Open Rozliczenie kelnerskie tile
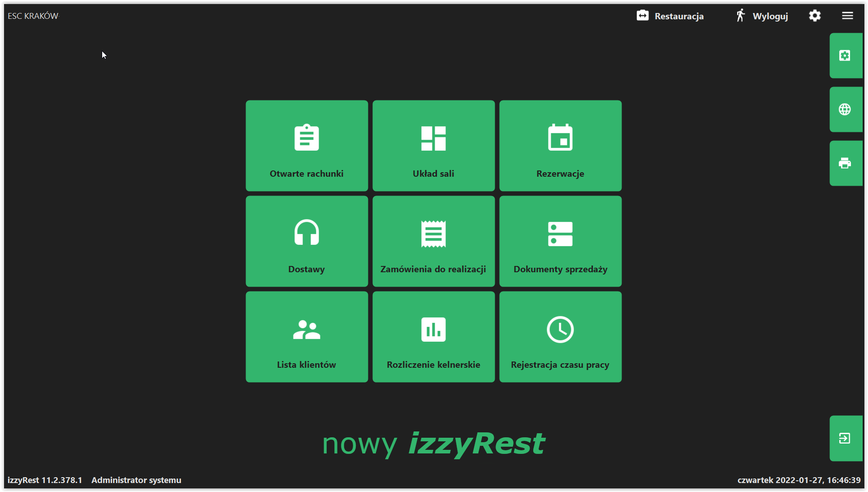The height and width of the screenshot is (492, 868). 433,337
